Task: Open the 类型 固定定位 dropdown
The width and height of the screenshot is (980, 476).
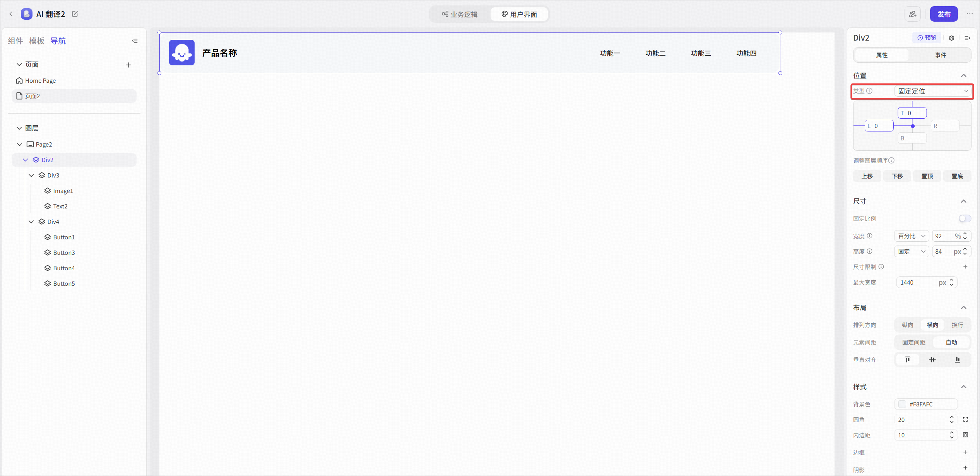Action: coord(932,91)
